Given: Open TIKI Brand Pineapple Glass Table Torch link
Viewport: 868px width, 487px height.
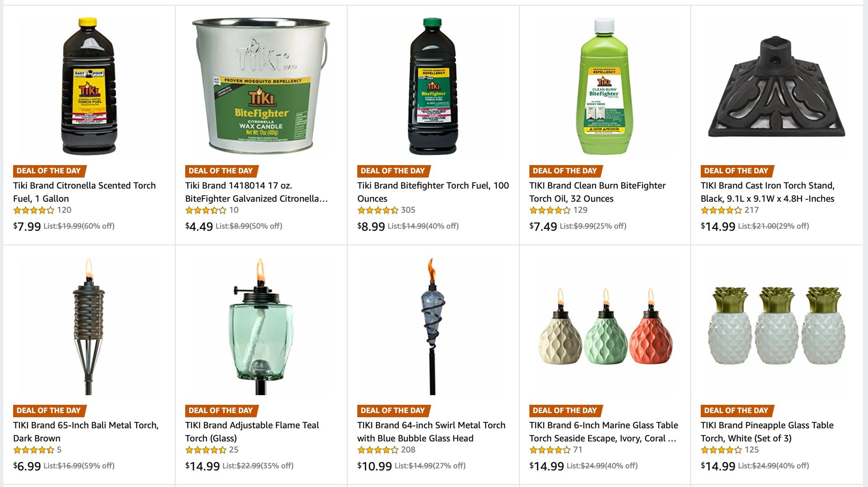Looking at the screenshot, I should tap(767, 431).
